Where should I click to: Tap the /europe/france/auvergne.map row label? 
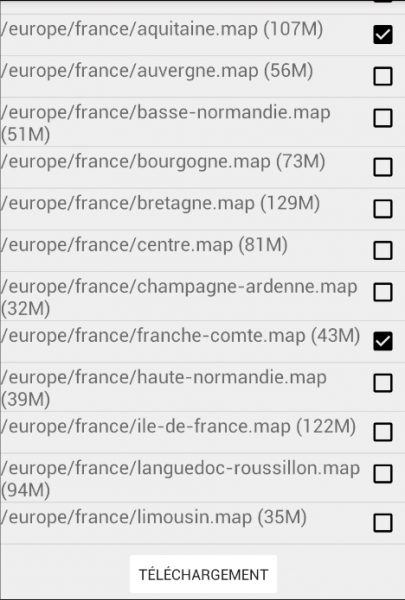click(x=157, y=71)
